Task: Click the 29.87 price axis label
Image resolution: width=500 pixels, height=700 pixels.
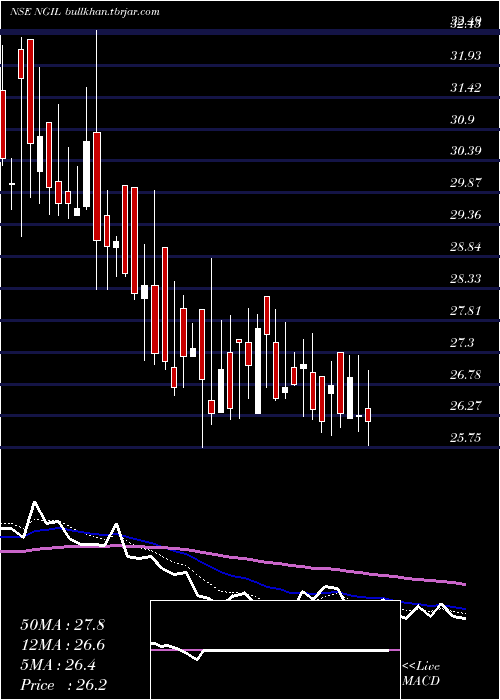Action: (x=466, y=183)
